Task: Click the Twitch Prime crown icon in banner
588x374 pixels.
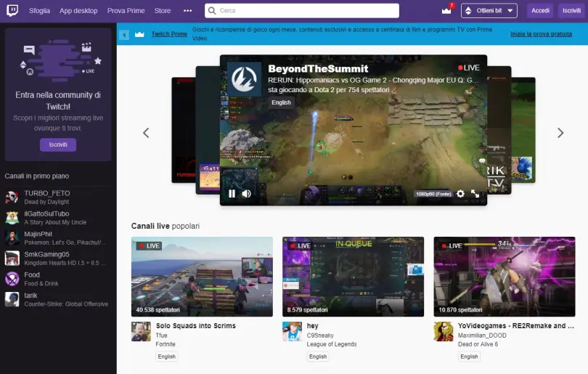Action: (139, 34)
